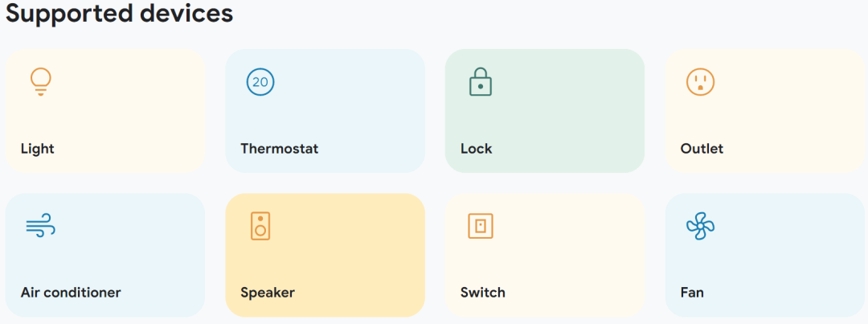Image resolution: width=868 pixels, height=324 pixels.
Task: Click the blue fan blades icon
Action: coord(700,226)
